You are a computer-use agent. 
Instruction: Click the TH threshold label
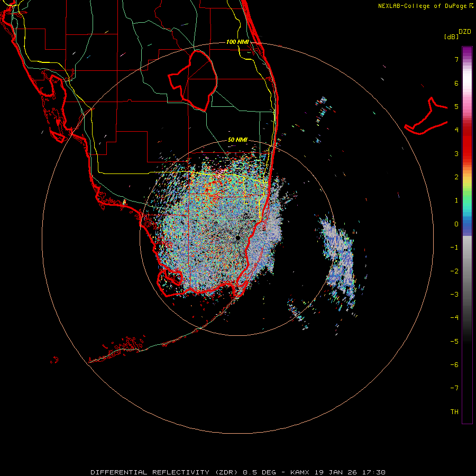click(x=454, y=412)
